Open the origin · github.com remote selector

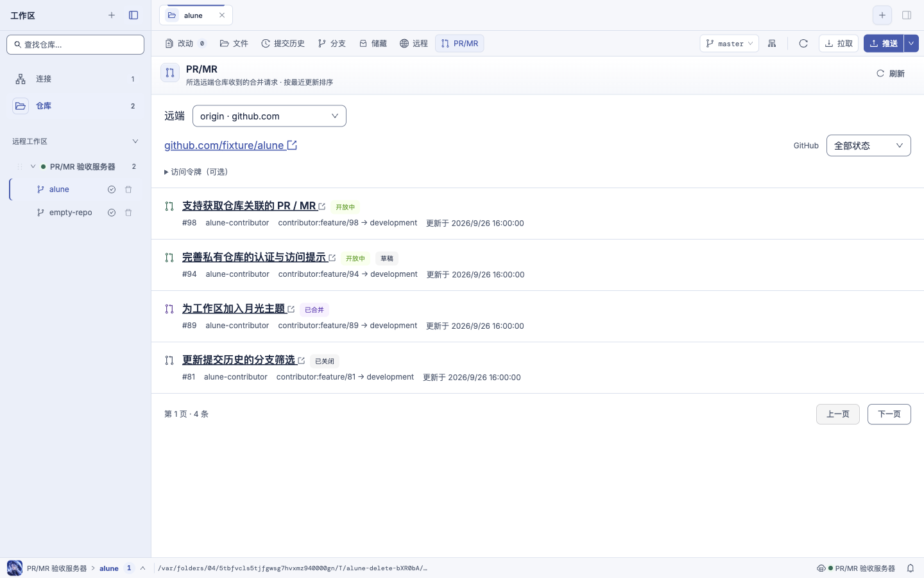[x=269, y=116]
